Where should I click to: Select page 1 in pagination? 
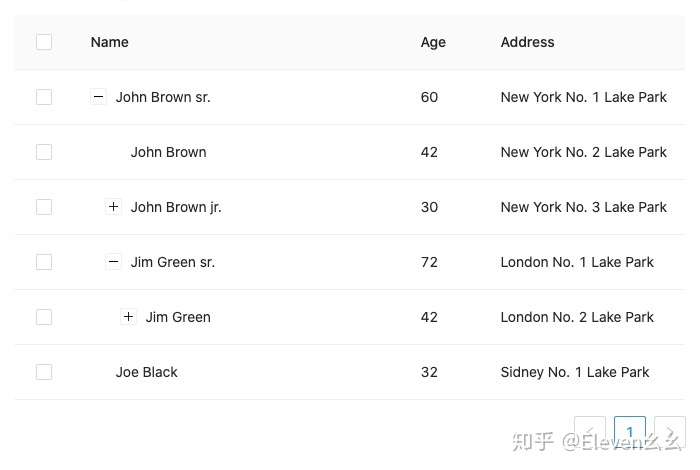[x=630, y=432]
